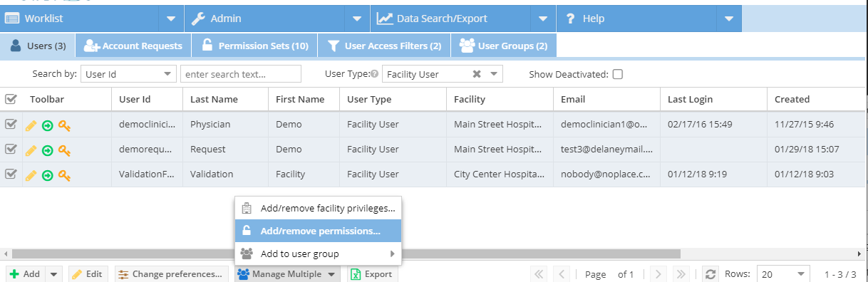Image resolution: width=868 pixels, height=282 pixels.
Task: Click the Add button
Action: [26, 274]
